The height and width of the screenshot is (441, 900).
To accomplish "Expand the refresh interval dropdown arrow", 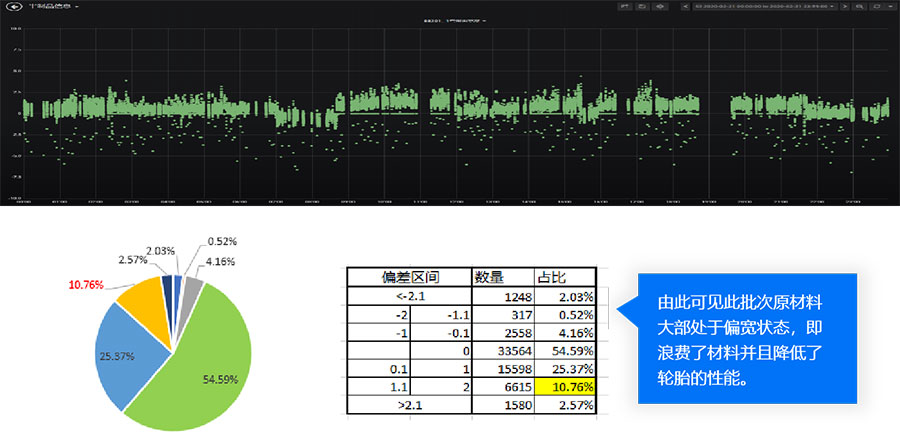I will pos(890,7).
